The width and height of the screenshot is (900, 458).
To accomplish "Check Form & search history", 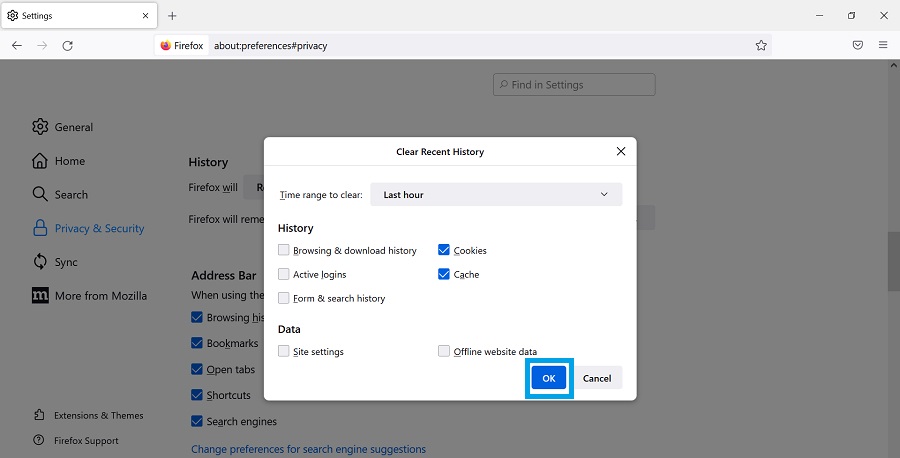I will [284, 298].
